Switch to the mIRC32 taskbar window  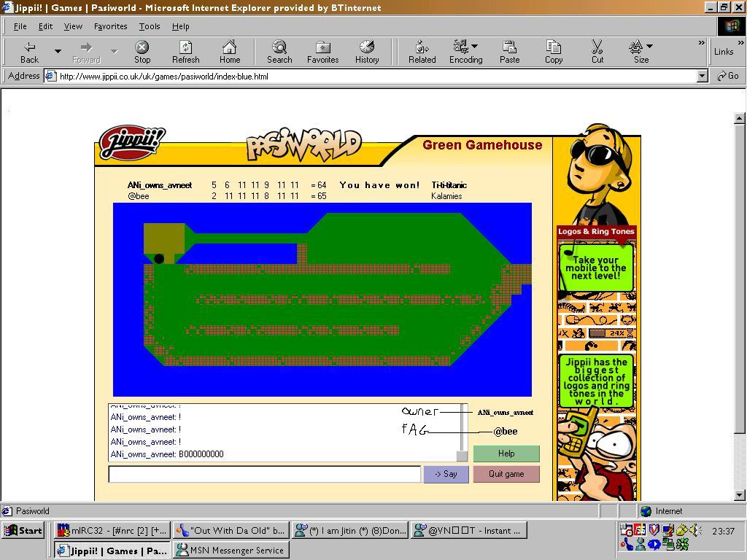point(112,531)
